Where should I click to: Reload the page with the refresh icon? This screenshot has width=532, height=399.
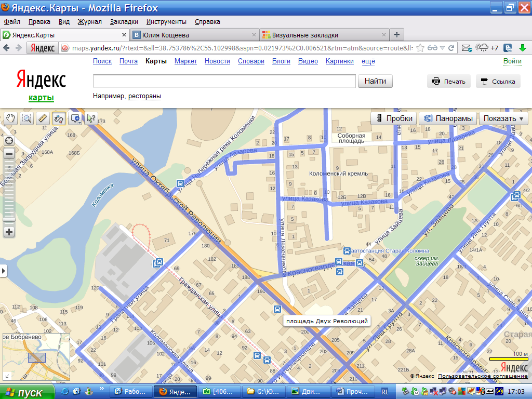pyautogui.click(x=451, y=48)
